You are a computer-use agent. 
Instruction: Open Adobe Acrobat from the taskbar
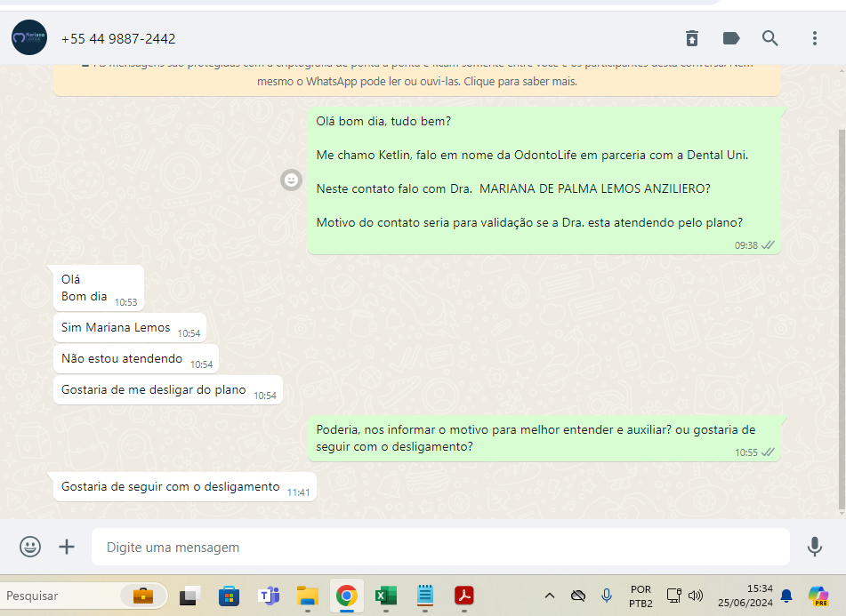pos(463,596)
